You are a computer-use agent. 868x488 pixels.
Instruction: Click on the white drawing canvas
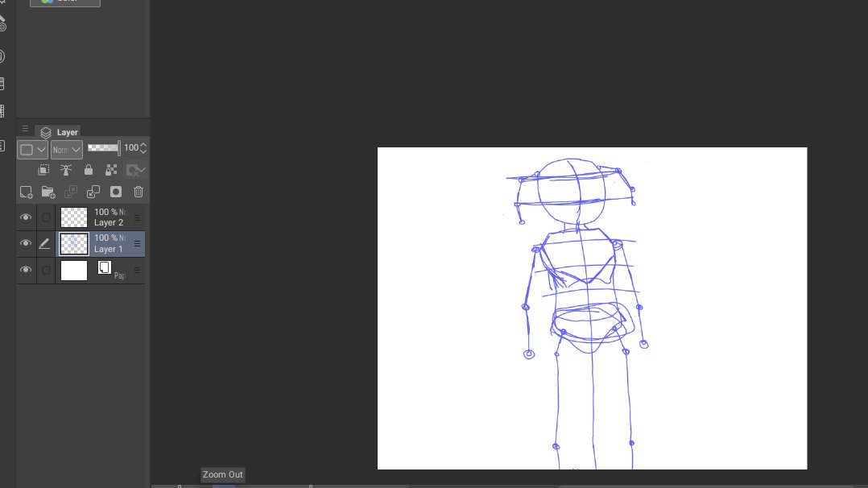click(x=593, y=308)
